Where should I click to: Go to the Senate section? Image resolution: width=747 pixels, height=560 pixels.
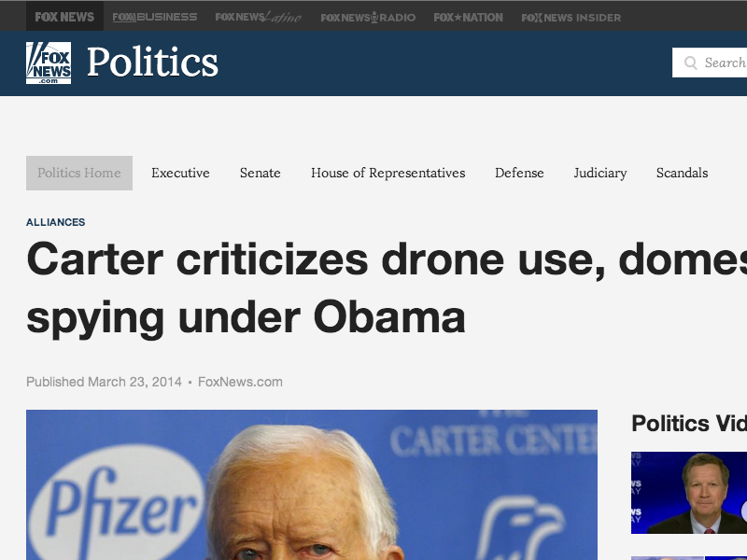(x=260, y=173)
